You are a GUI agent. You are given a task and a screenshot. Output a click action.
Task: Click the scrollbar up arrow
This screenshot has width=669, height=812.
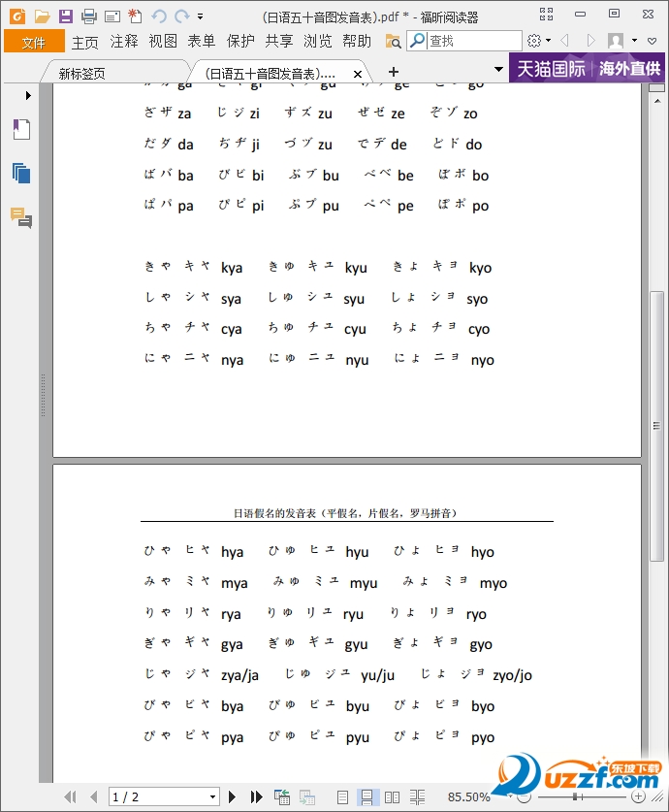(657, 101)
